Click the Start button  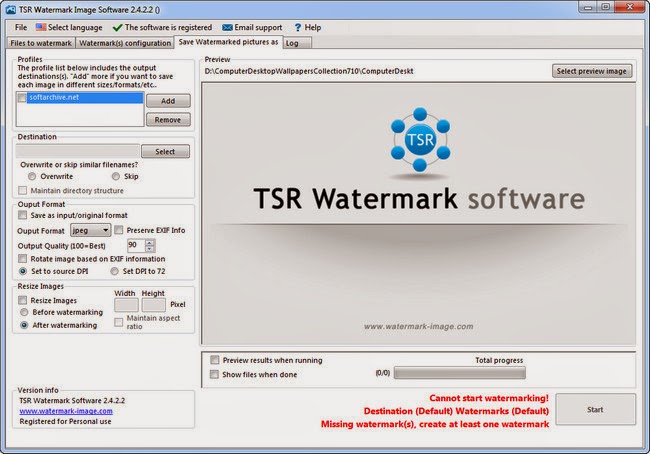pyautogui.click(x=595, y=409)
